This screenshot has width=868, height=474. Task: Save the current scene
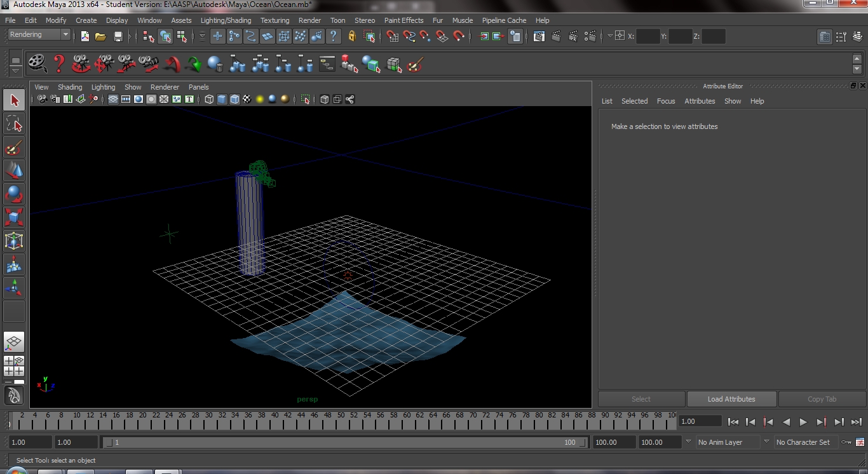pyautogui.click(x=118, y=36)
